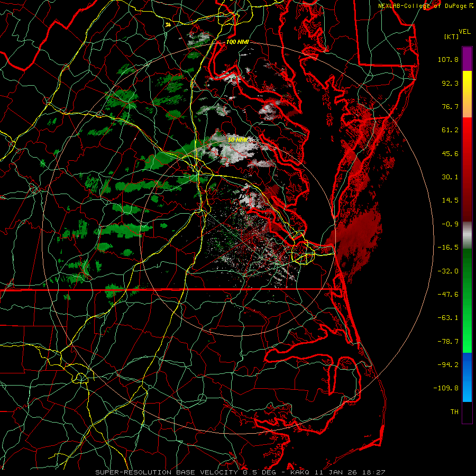Image resolution: width=476 pixels, height=476 pixels.
Task: Select the -78.7 scale value
Action: click(x=448, y=342)
